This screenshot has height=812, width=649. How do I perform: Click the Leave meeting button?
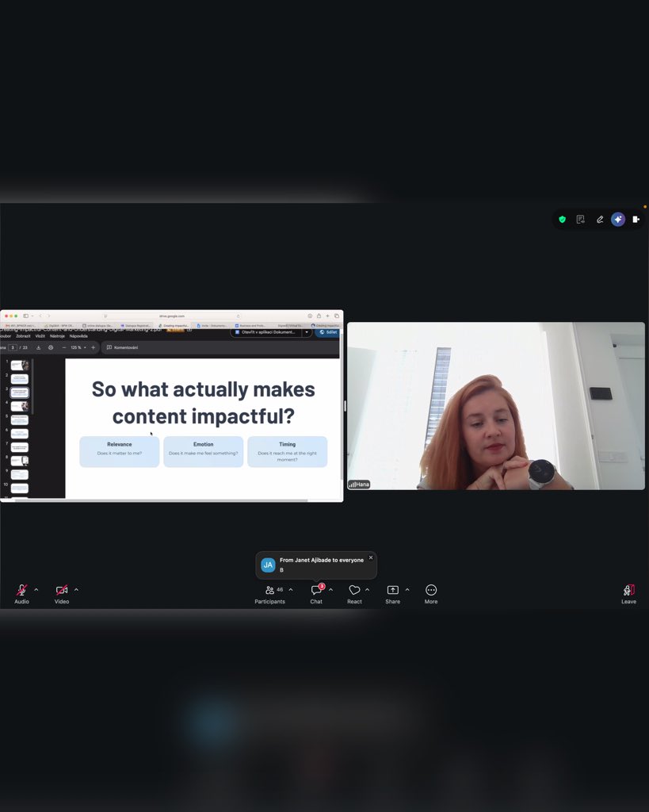629,593
